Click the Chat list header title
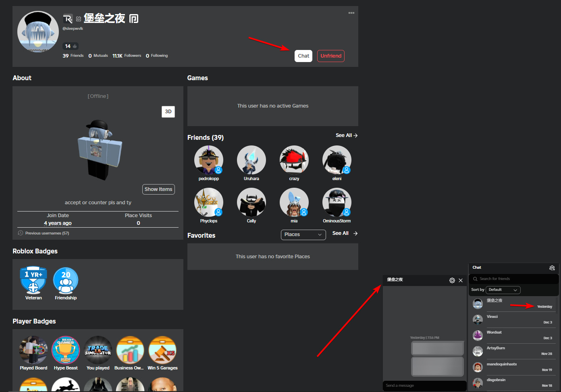Screen dimensions: 561x392 [477, 268]
